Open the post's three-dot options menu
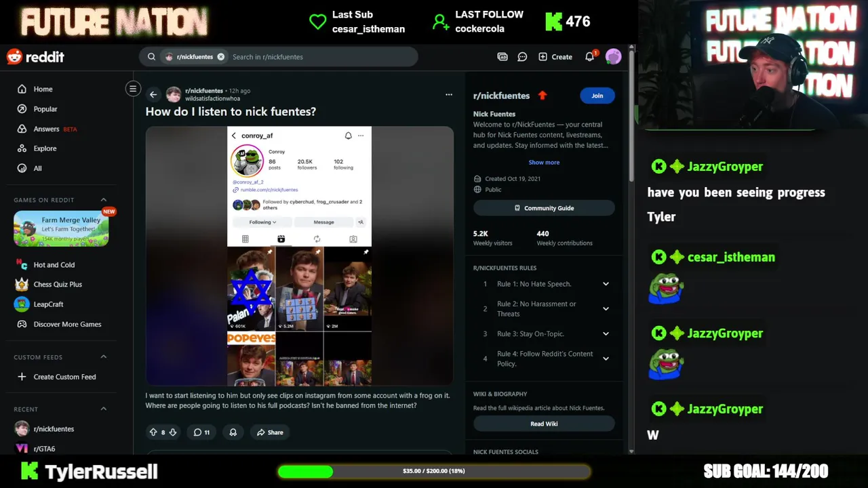 tap(448, 95)
